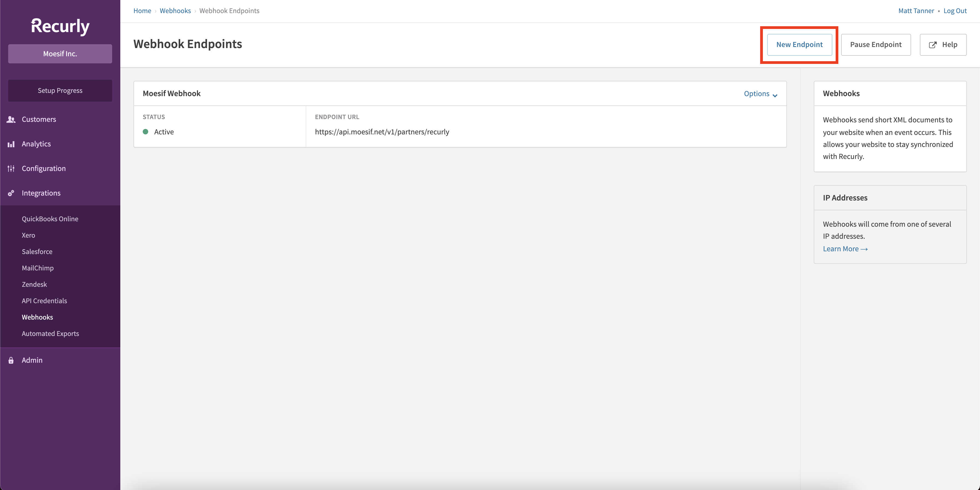Select the endpoint URL text api.moesif.net
The image size is (980, 490).
pyautogui.click(x=381, y=132)
